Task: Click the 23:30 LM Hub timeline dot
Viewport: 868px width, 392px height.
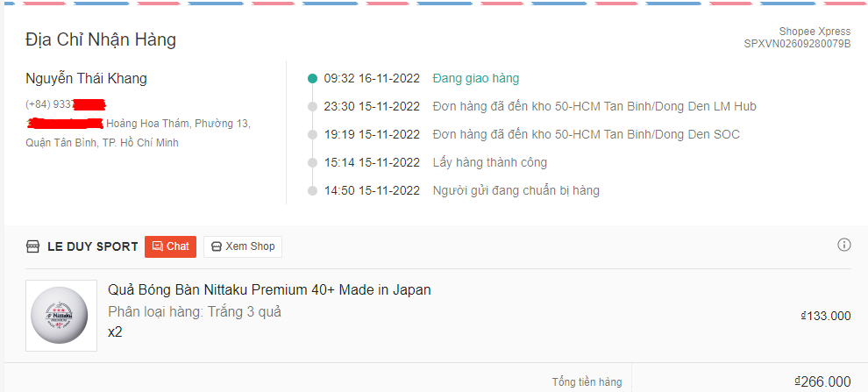Action: (313, 106)
